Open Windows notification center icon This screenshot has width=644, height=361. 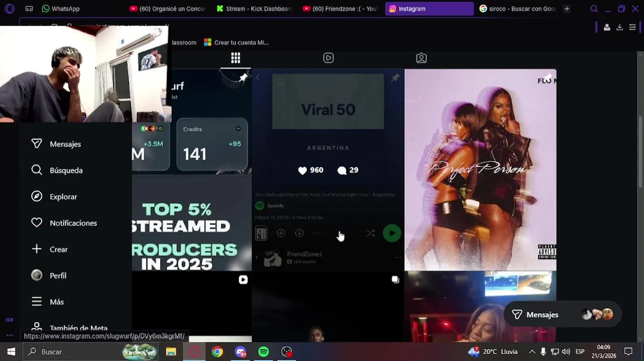click(628, 351)
